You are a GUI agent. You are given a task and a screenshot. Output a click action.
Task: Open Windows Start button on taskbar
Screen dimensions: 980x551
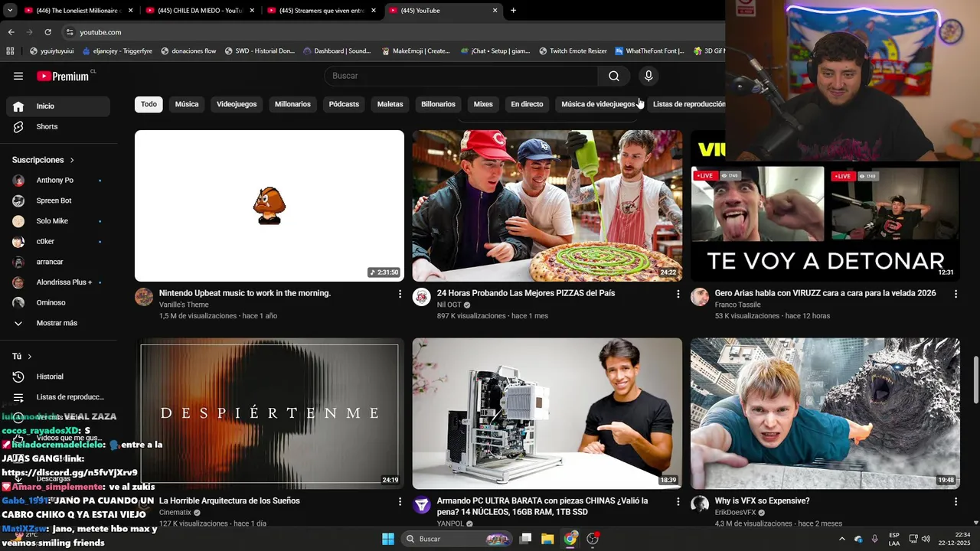pos(388,539)
